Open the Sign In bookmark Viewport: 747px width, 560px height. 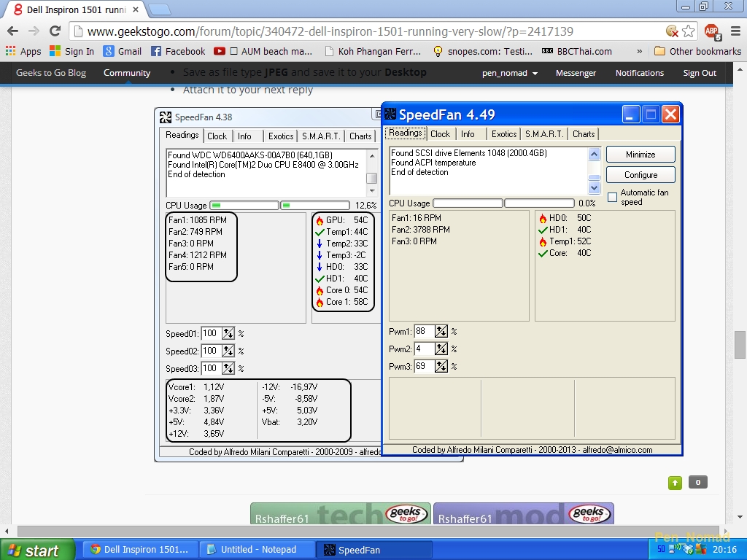[x=72, y=52]
